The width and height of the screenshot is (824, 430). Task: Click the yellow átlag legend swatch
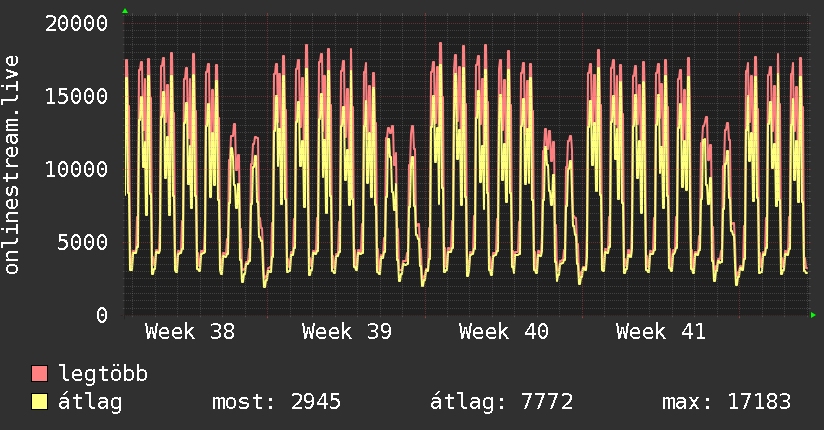coord(39,401)
